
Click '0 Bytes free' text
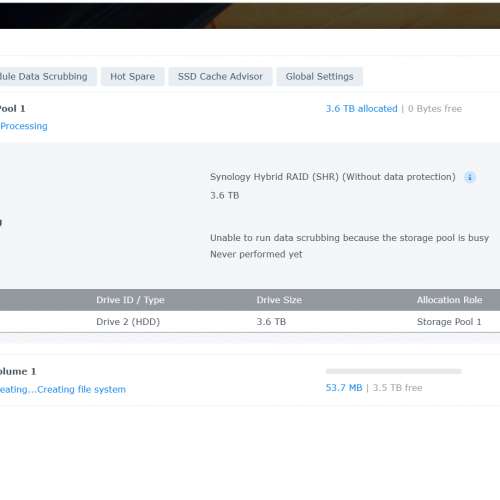[435, 109]
